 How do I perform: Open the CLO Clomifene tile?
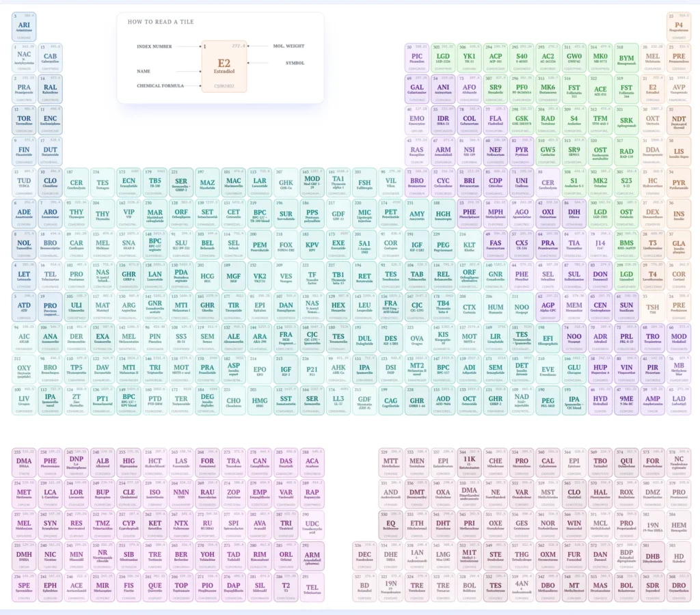point(50,182)
